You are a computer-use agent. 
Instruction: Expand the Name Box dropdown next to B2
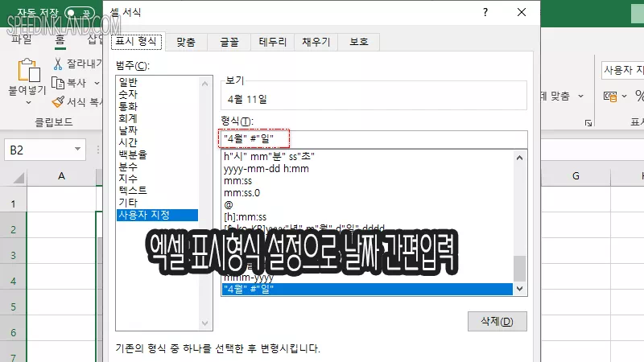point(78,150)
